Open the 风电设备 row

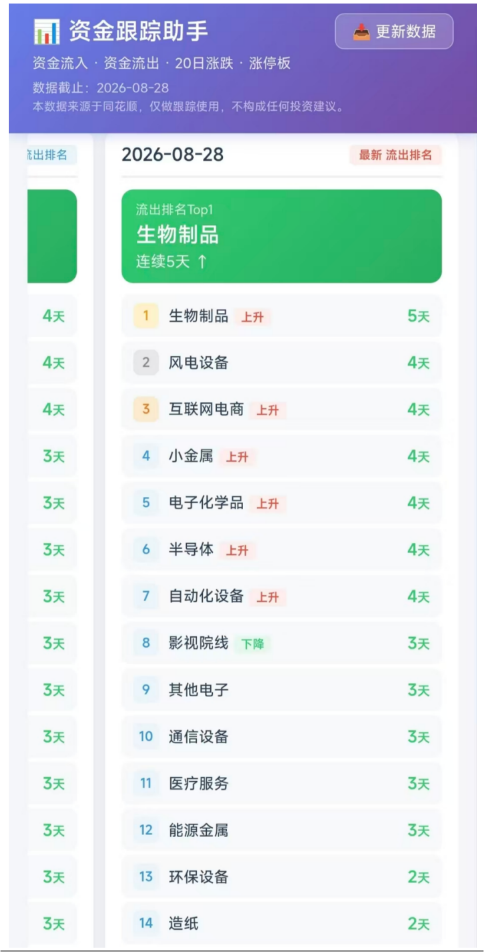pyautogui.click(x=281, y=363)
